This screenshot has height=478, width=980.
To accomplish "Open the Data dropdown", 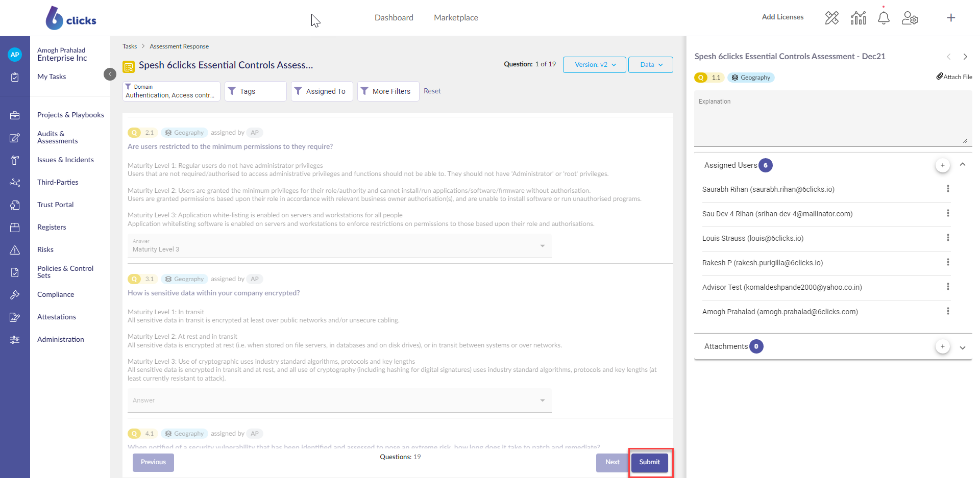I will (651, 65).
